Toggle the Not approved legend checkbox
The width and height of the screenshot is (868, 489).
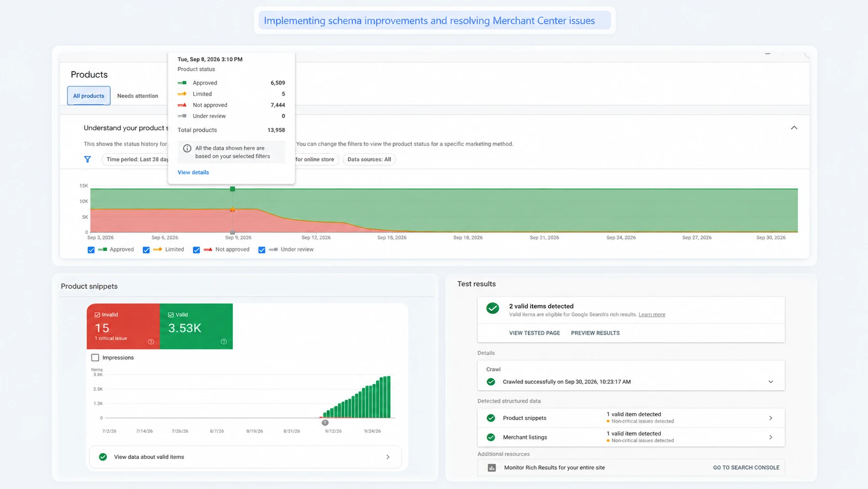(196, 250)
